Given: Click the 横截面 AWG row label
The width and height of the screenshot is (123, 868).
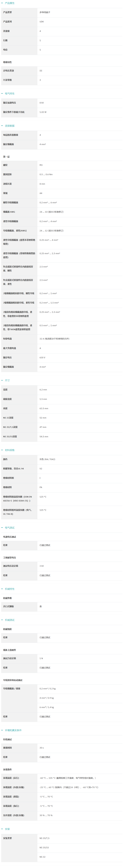Looking at the screenshot, I should [9, 212].
